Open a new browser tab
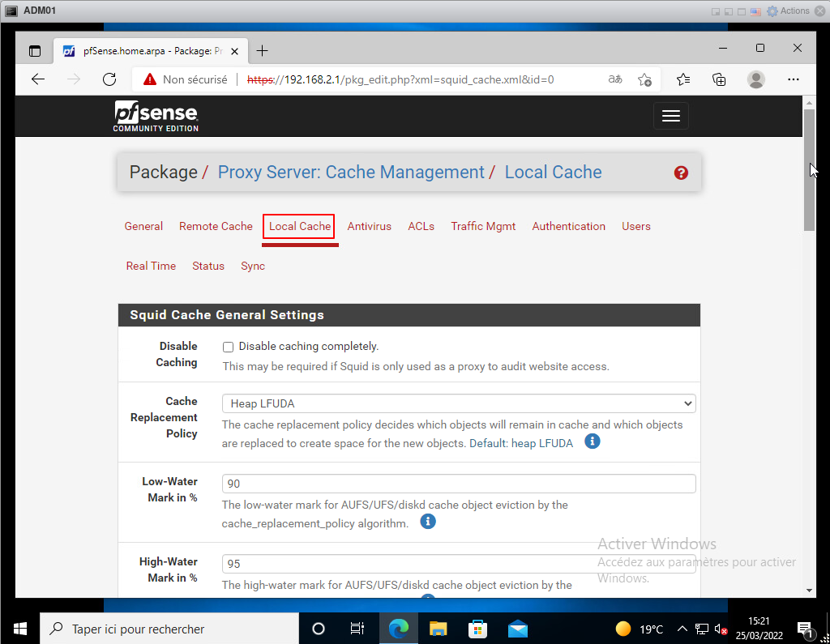Image resolution: width=830 pixels, height=644 pixels. coord(262,51)
